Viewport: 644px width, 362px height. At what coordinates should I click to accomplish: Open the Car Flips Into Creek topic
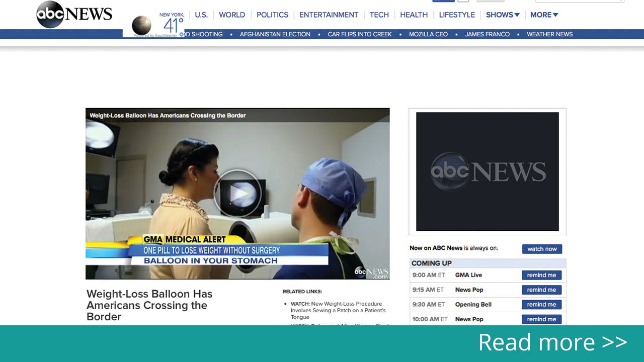(x=360, y=34)
